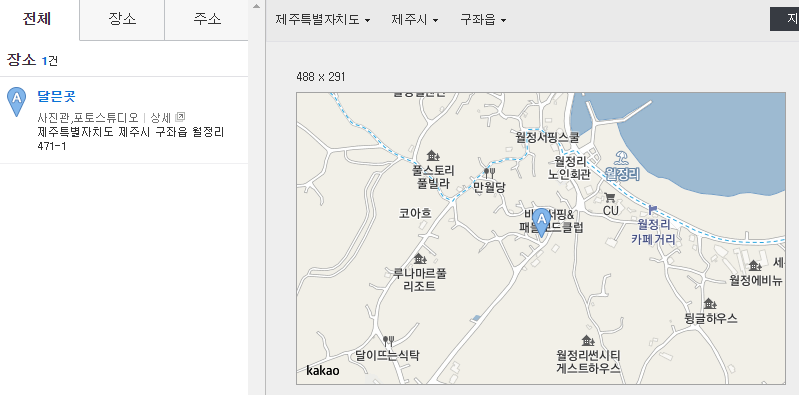Click the 488 x 291 size label
The height and width of the screenshot is (395, 799).
[x=321, y=77]
